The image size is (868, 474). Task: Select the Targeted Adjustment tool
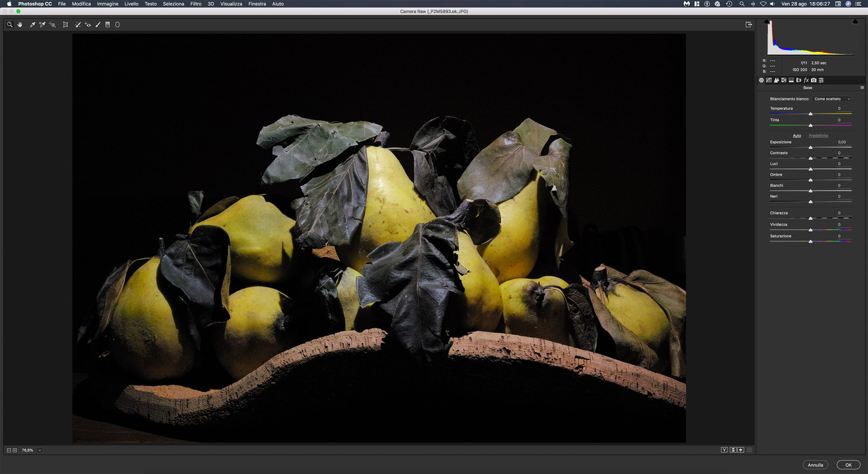coord(52,24)
